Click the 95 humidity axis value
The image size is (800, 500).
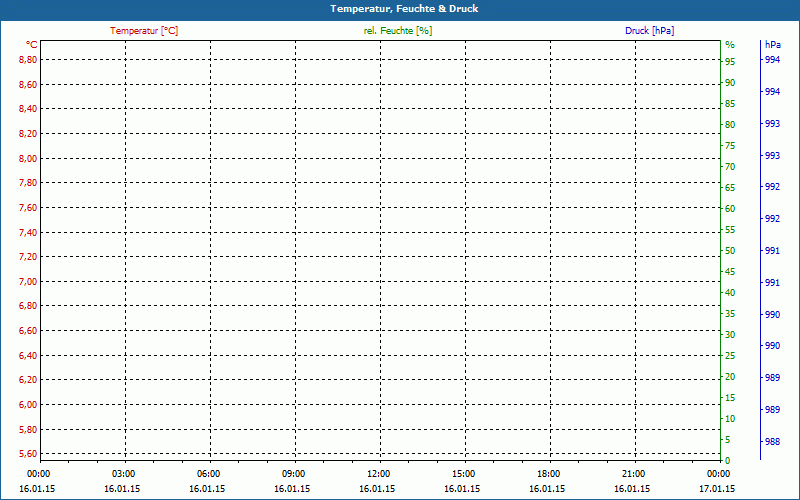pyautogui.click(x=730, y=62)
